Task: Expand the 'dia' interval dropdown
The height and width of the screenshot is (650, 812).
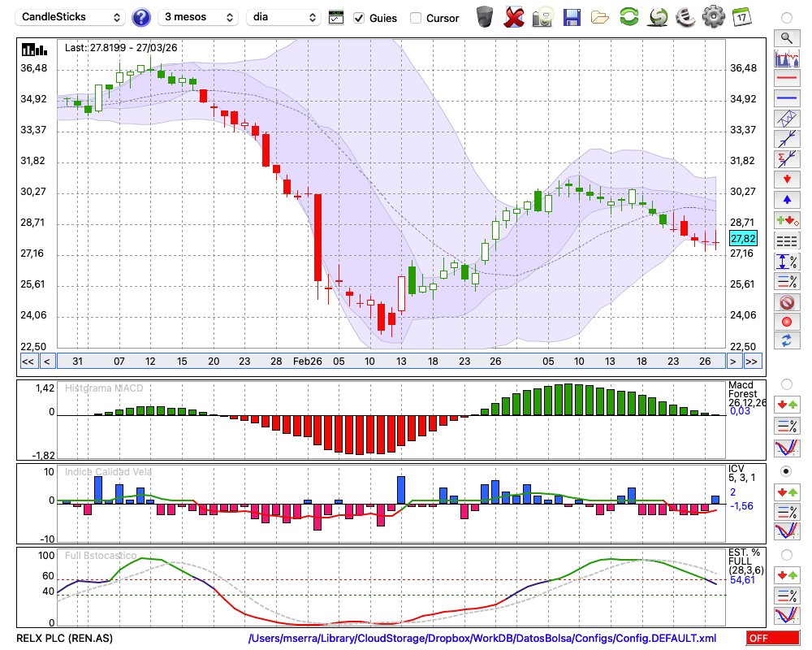Action: coord(283,17)
